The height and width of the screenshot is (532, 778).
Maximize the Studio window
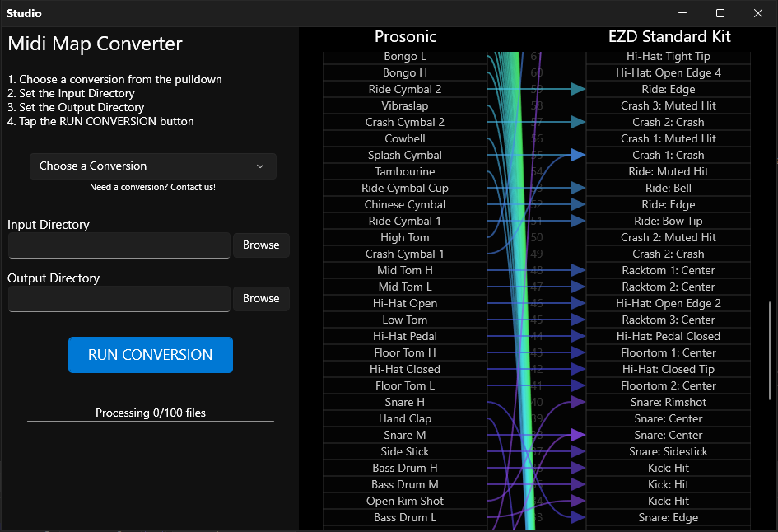pyautogui.click(x=720, y=13)
